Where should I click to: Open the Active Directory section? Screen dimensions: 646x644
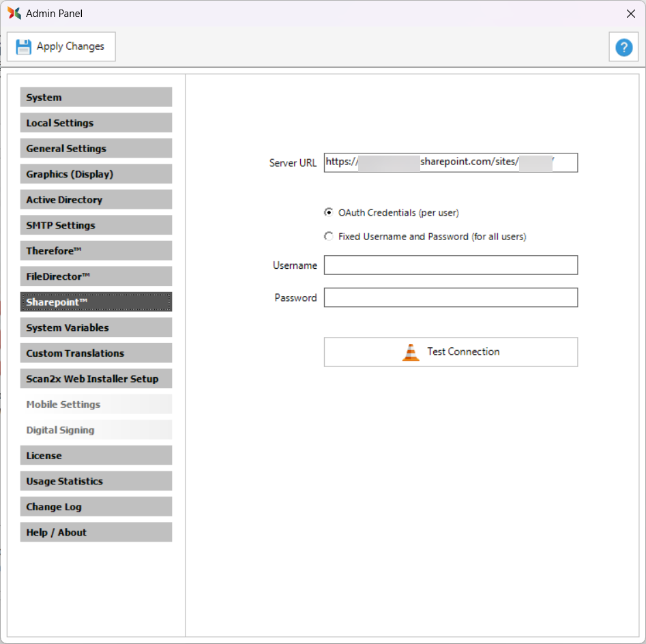click(x=96, y=200)
